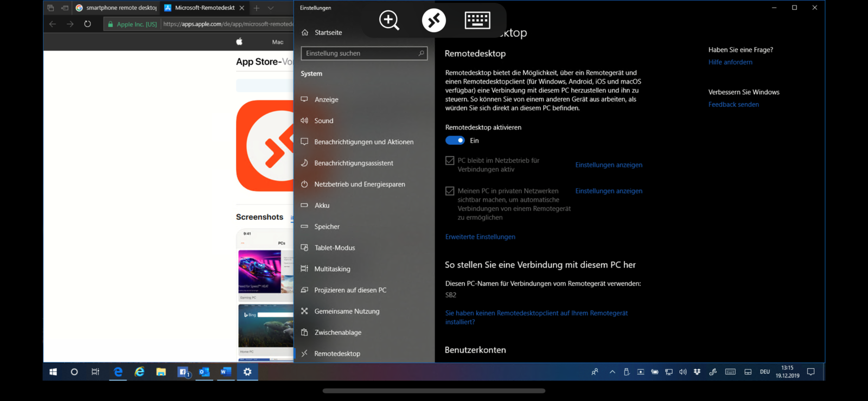The width and height of the screenshot is (868, 401).
Task: Open Benachrichtigungsassistent settings
Action: click(x=354, y=163)
